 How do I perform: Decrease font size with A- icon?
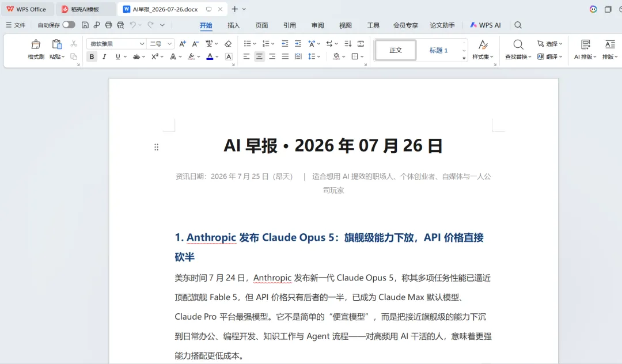[x=195, y=44]
